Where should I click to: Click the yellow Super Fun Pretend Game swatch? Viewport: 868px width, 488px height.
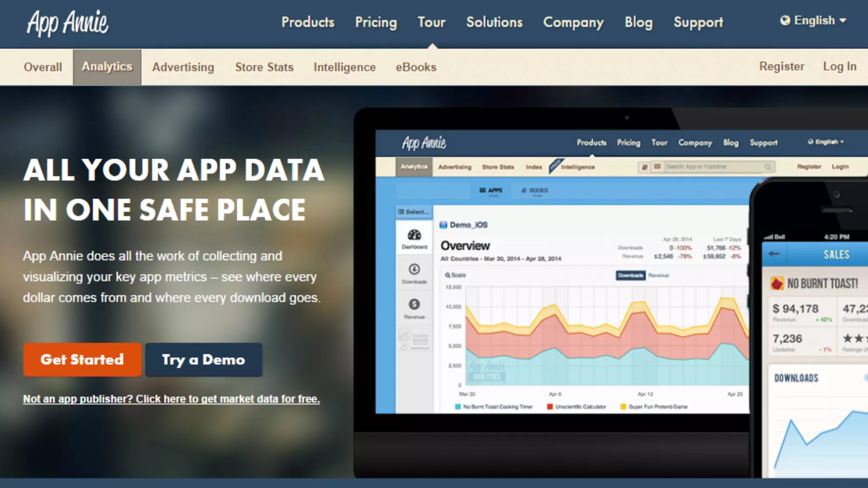(623, 407)
